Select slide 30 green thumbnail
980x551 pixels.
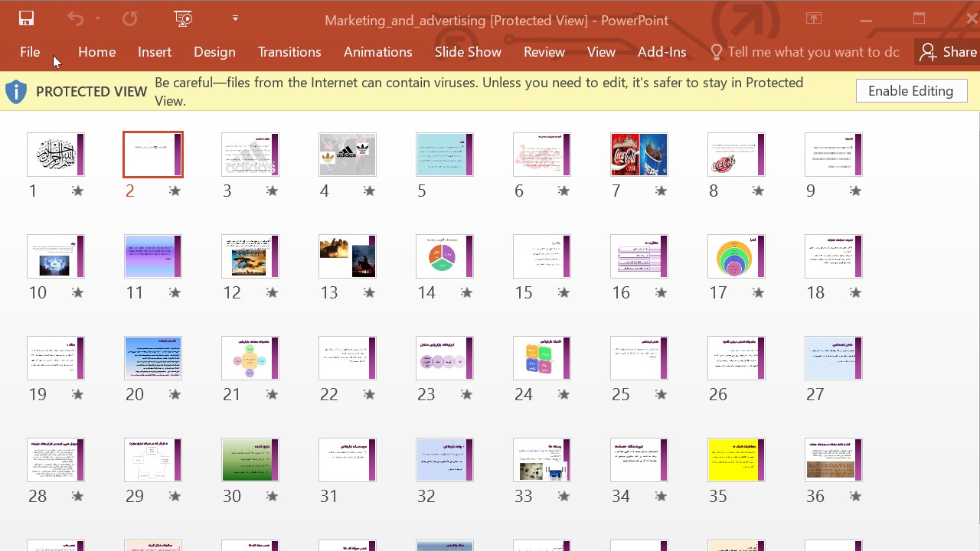click(250, 460)
